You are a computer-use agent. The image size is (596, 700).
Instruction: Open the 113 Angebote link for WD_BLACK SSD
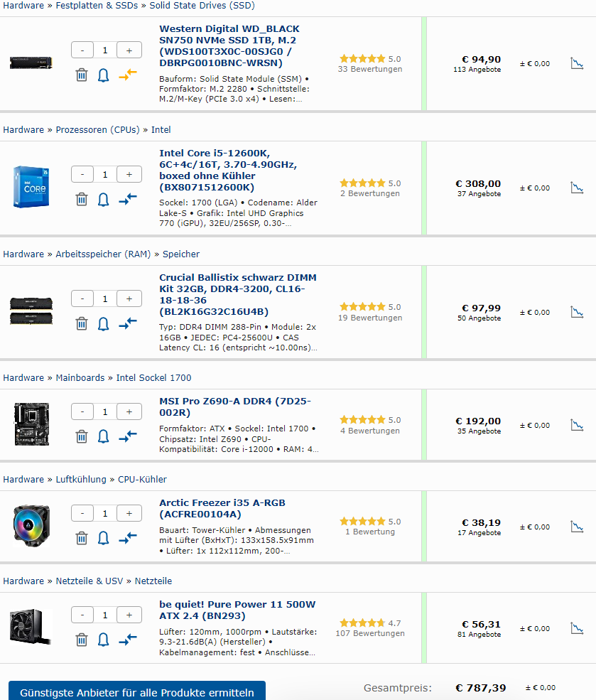click(477, 70)
